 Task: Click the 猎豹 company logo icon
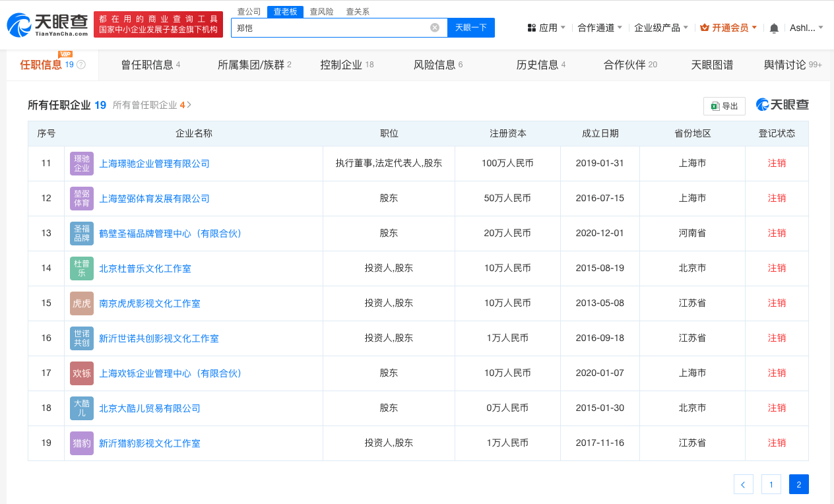coord(82,443)
